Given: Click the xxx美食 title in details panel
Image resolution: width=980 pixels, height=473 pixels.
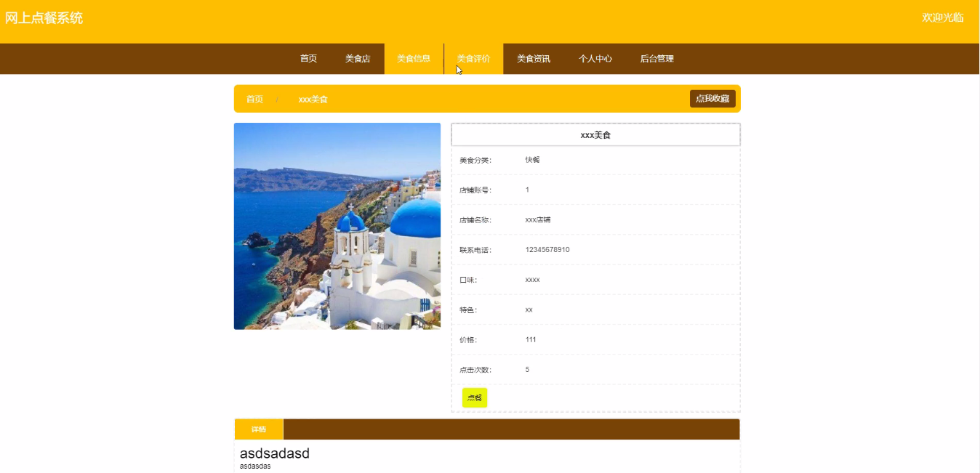Looking at the screenshot, I should [x=595, y=134].
